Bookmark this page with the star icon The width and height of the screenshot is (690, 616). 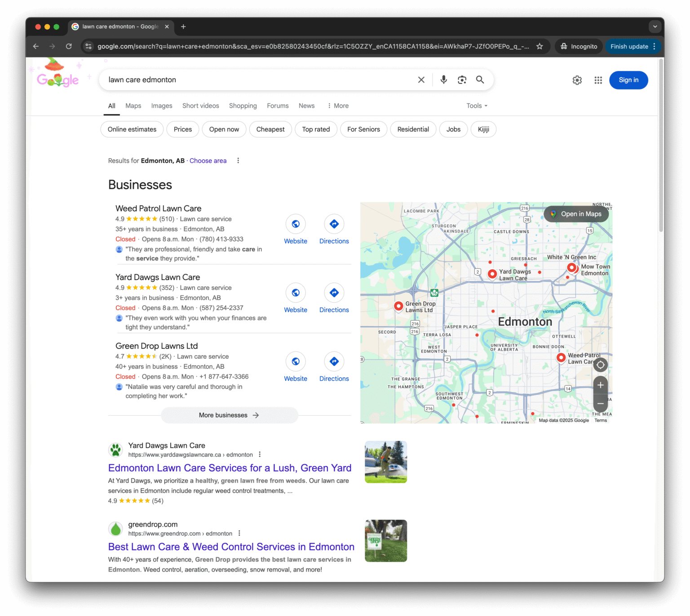point(540,46)
